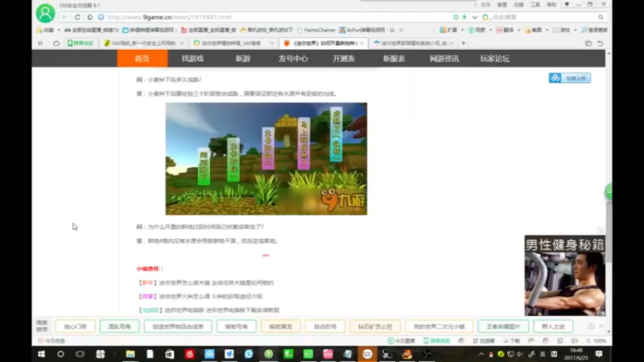Open the 翻译 translate button
Viewport: 644px width, 362px height.
pyautogui.click(x=506, y=30)
